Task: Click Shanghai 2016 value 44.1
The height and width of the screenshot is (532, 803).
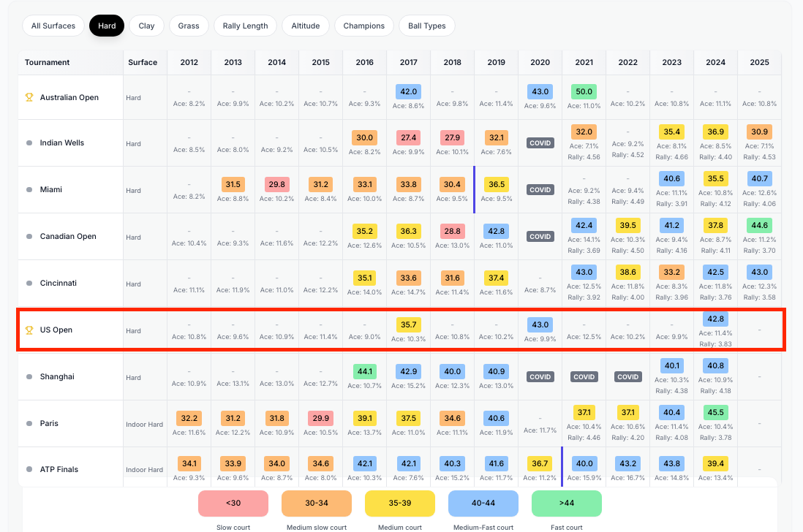Action: tap(365, 371)
